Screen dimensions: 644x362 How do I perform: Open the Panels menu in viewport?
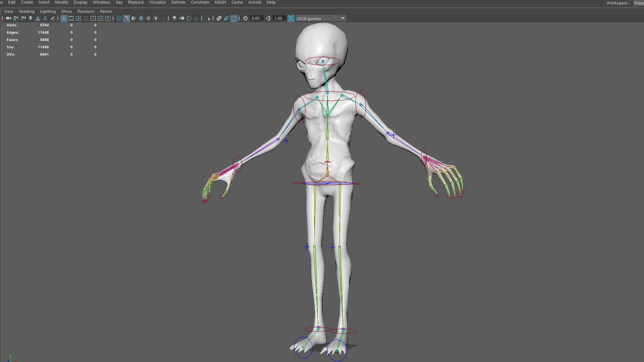[x=106, y=11]
